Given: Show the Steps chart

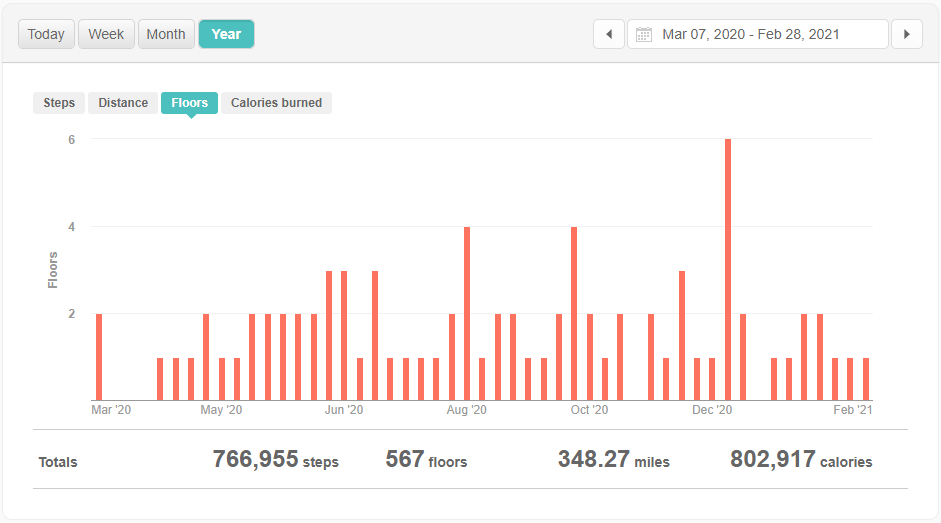Looking at the screenshot, I should (59, 103).
